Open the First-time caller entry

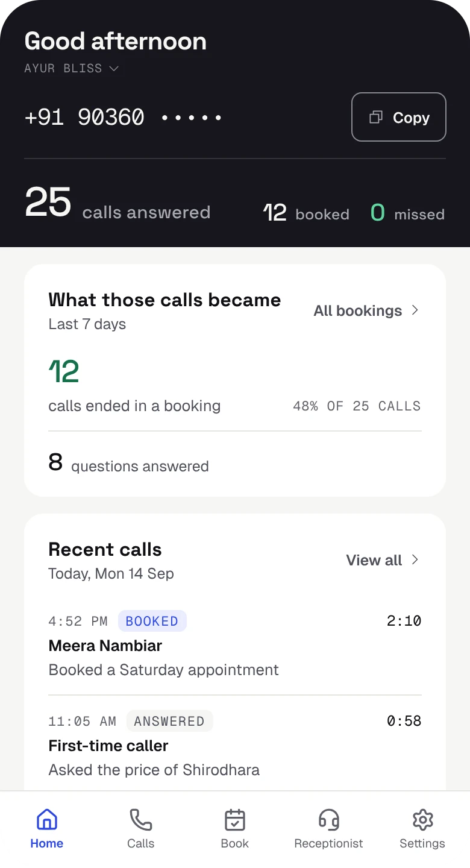[235, 746]
